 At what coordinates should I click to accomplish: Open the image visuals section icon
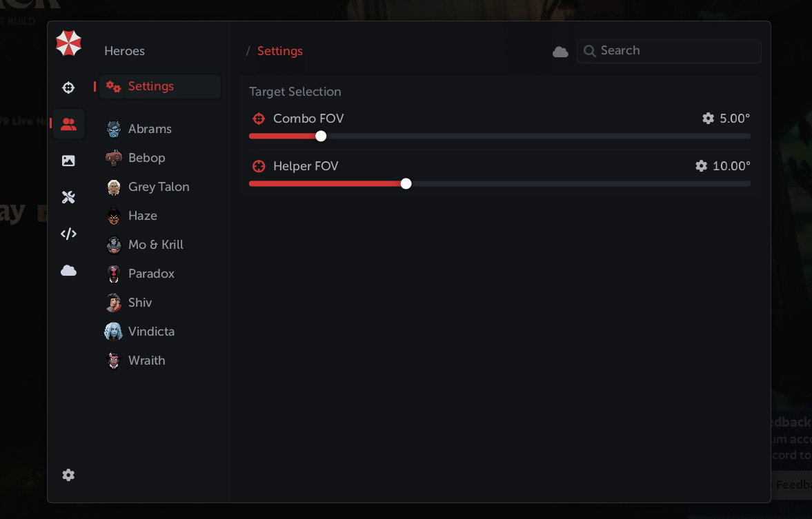(68, 161)
